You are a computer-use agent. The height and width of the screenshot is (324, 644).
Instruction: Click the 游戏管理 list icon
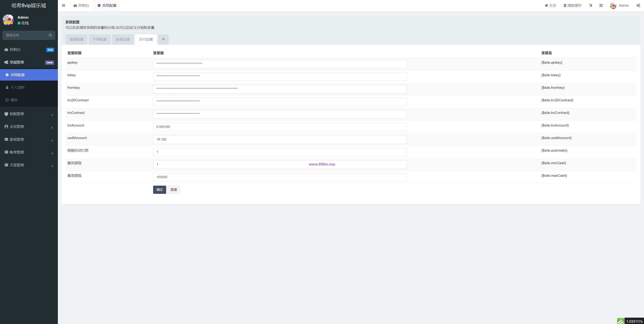tap(6, 139)
